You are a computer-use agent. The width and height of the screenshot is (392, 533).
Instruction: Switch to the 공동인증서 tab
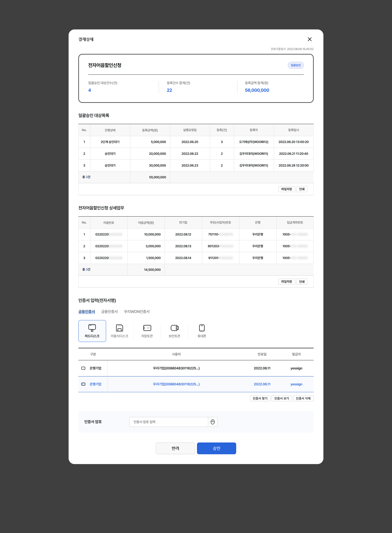[86, 312]
